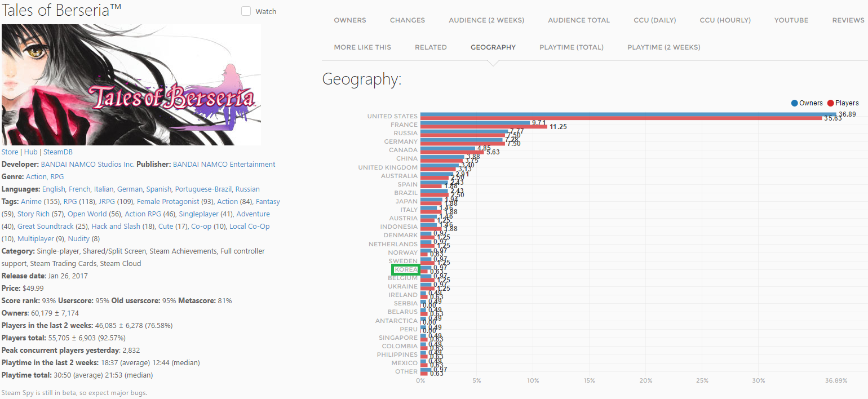
Task: Select the Fantasy tag
Action: [268, 202]
